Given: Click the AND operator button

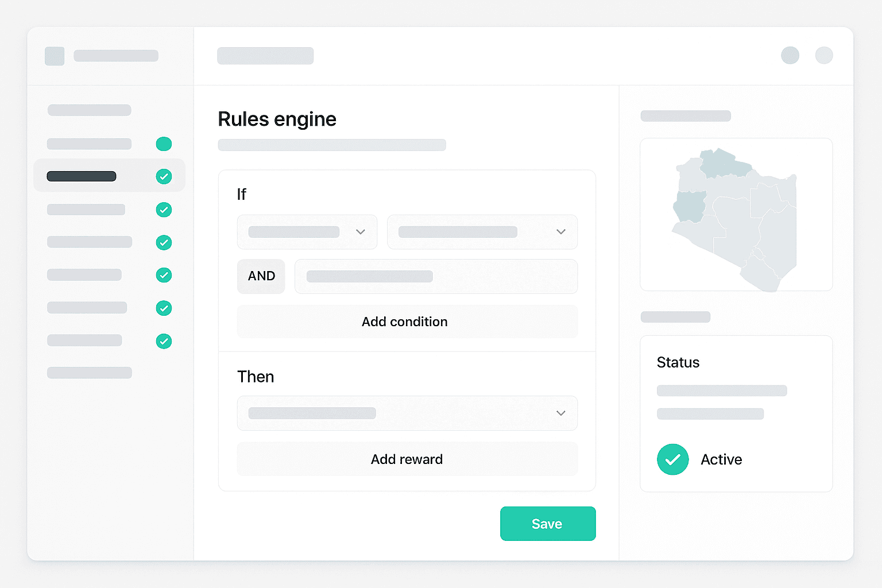Looking at the screenshot, I should coord(261,276).
